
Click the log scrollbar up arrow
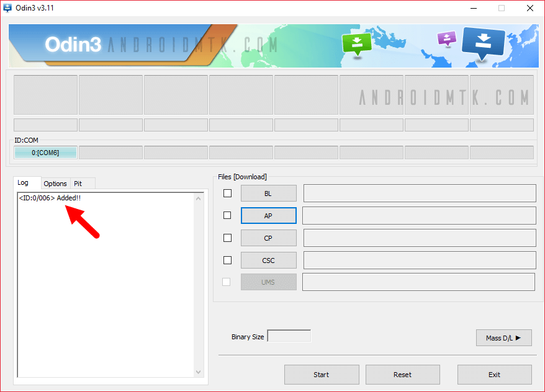coord(199,199)
